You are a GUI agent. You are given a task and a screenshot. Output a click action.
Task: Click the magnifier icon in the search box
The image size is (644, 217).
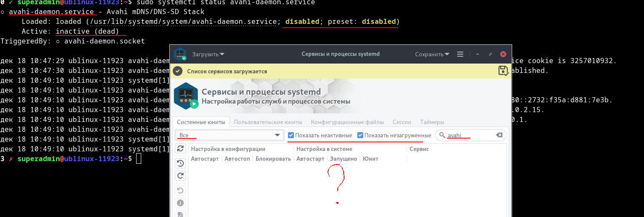442,135
